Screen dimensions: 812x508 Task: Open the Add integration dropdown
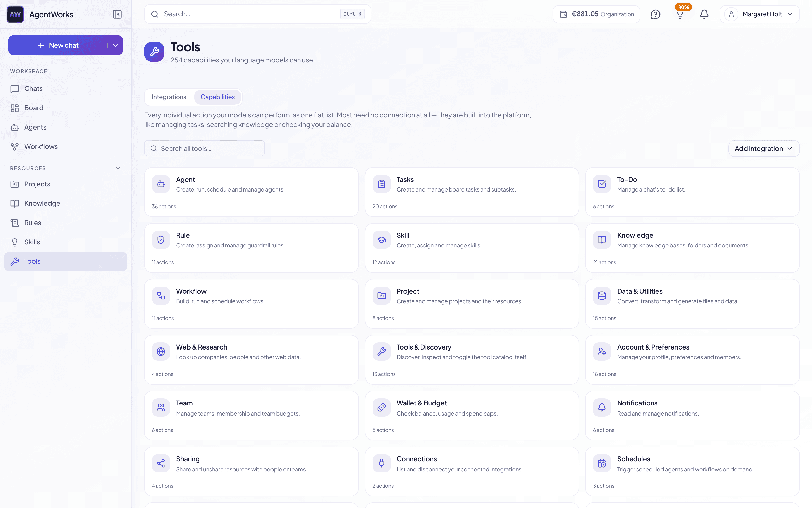[x=764, y=149]
